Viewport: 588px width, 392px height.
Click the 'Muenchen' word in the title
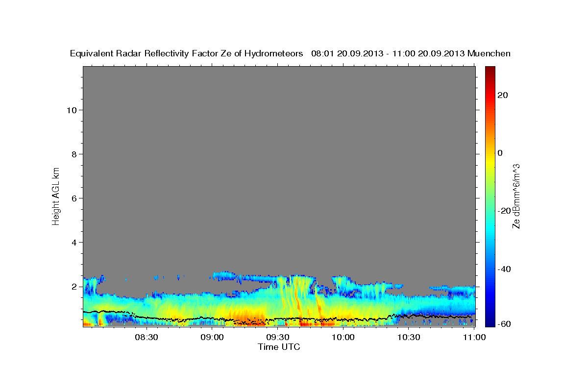(489, 54)
